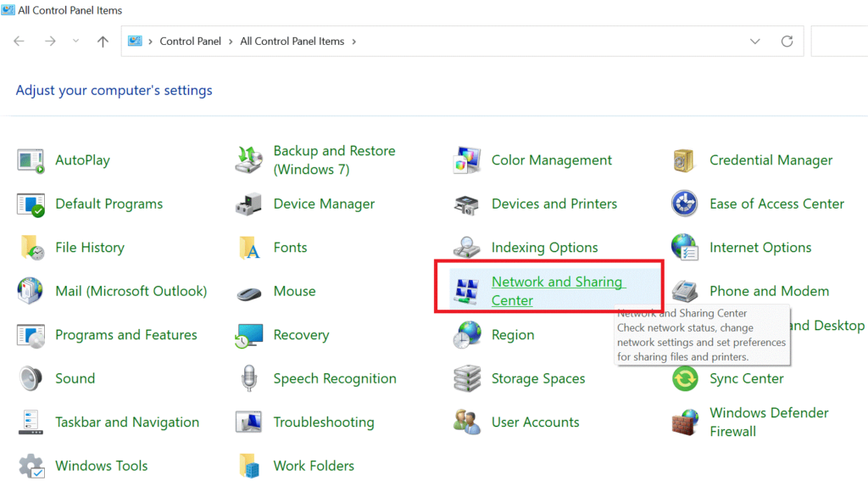
Task: Open the Work Folders link
Action: [314, 466]
